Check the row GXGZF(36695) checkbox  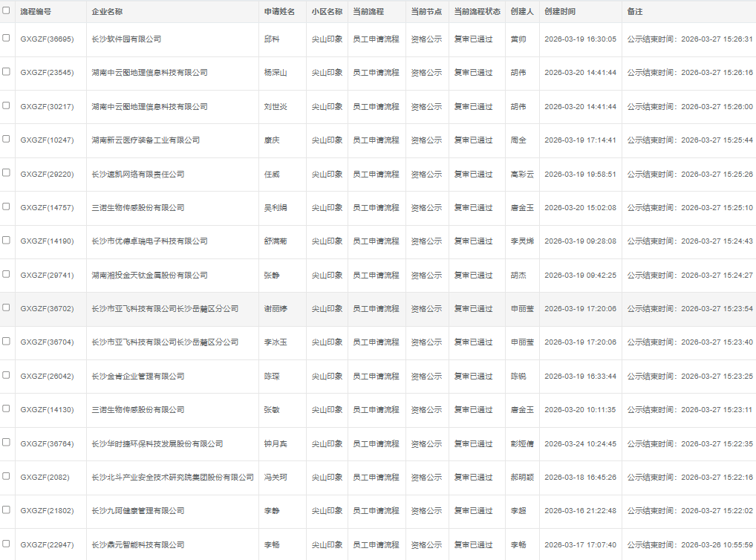coord(6,38)
